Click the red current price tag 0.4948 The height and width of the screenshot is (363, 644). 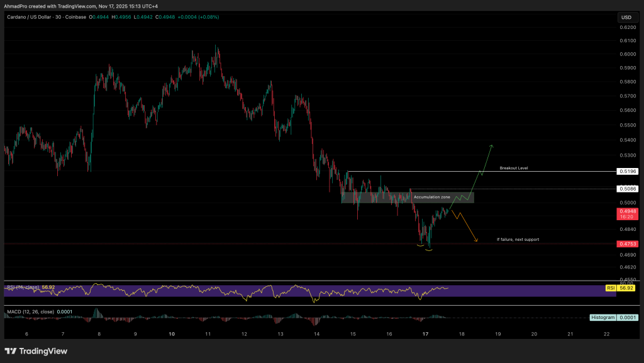point(626,211)
